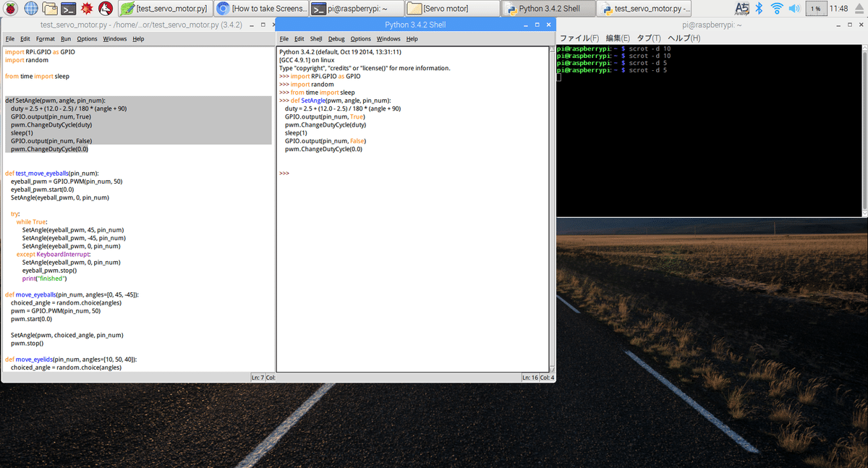Open File menu in test_servo_motor.py editor
The width and height of the screenshot is (868, 468).
pyautogui.click(x=9, y=38)
